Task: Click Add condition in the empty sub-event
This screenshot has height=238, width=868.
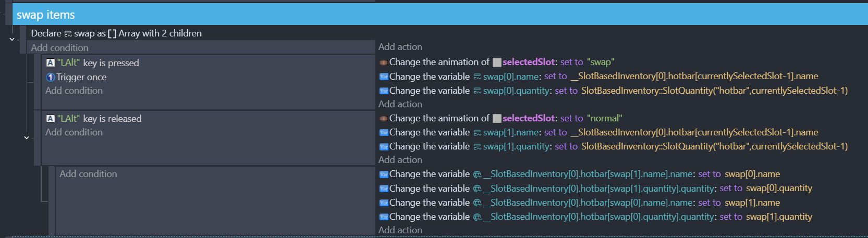Action: [x=88, y=174]
